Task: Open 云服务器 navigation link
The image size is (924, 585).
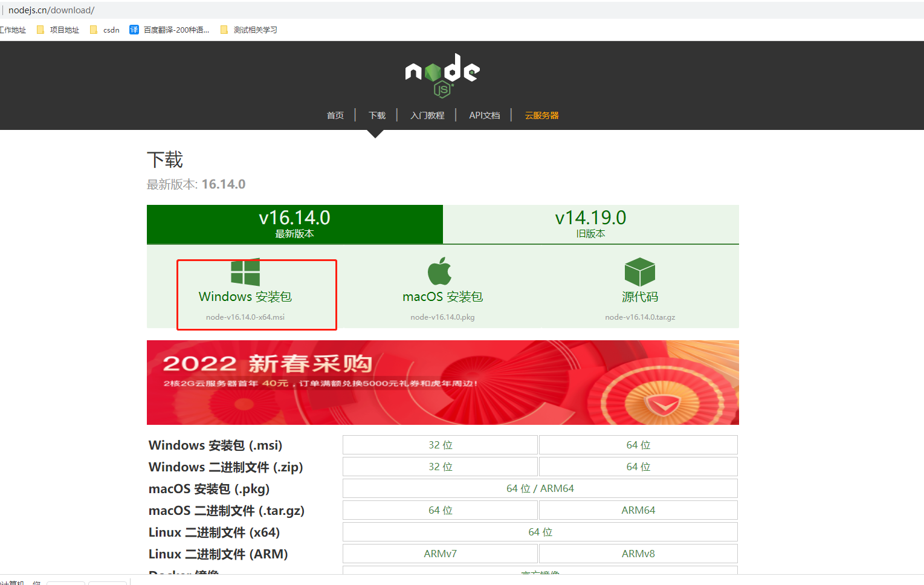Action: (x=541, y=115)
